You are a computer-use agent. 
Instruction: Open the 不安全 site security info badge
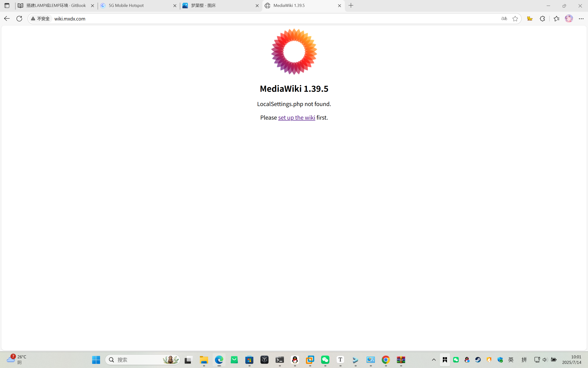coord(40,19)
